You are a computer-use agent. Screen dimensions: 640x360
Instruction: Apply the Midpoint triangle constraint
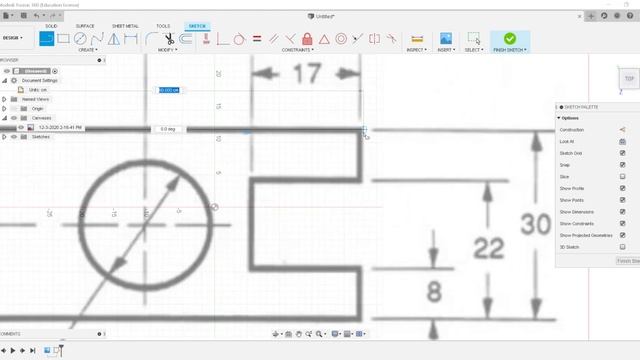point(324,39)
